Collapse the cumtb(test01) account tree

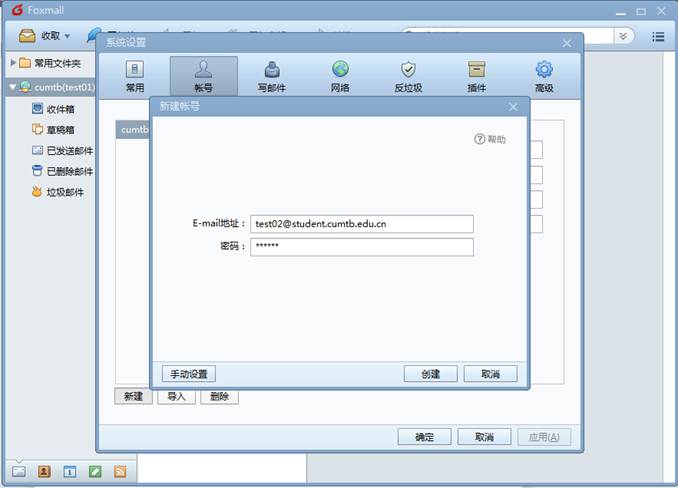tap(13, 87)
